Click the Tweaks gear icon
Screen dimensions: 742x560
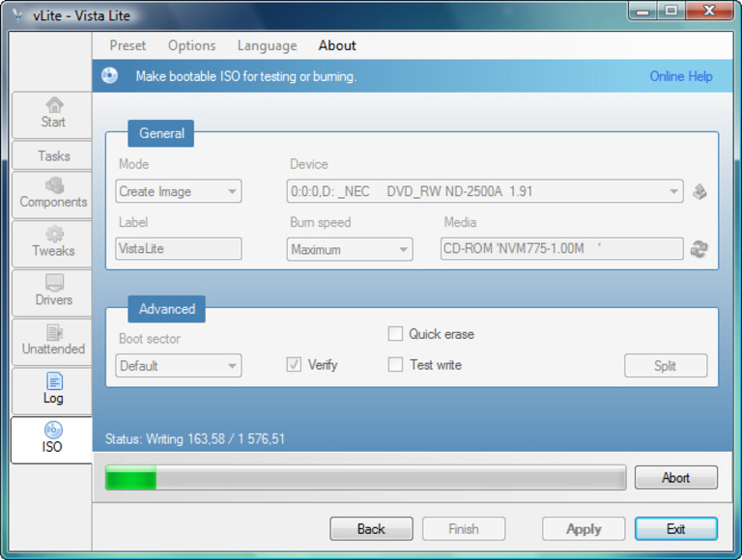point(54,234)
